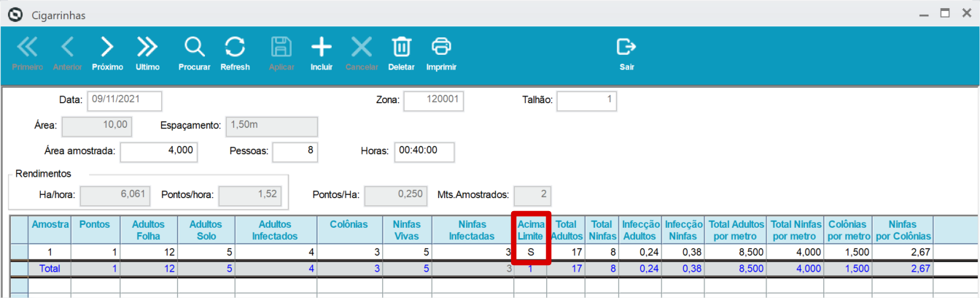The image size is (980, 298).
Task: Jump to last record with Ultimo
Action: [x=147, y=53]
